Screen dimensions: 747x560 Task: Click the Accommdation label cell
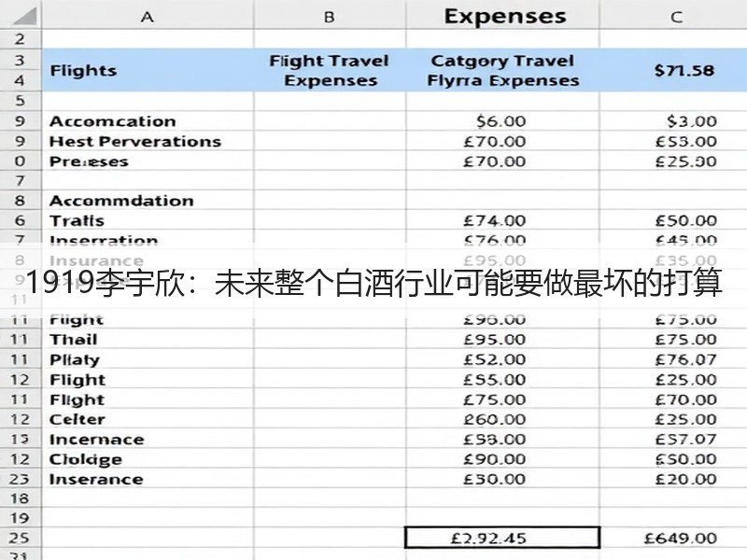[148, 201]
